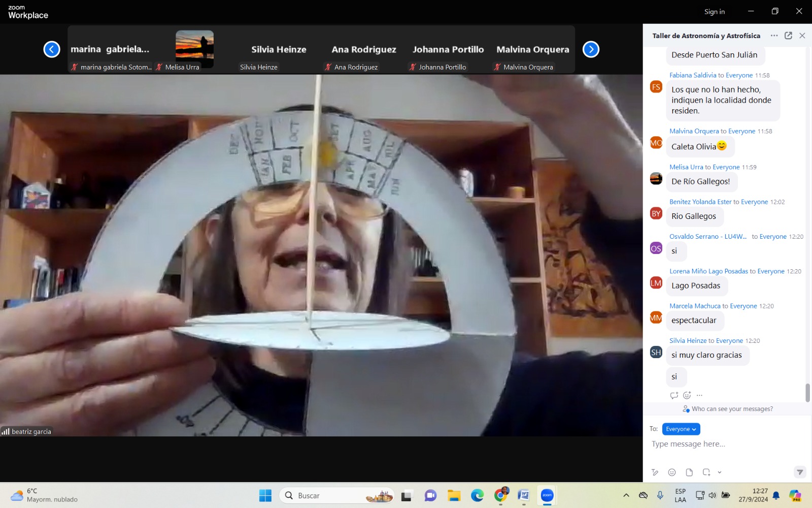
Task: Open the Windows Start menu
Action: click(265, 495)
